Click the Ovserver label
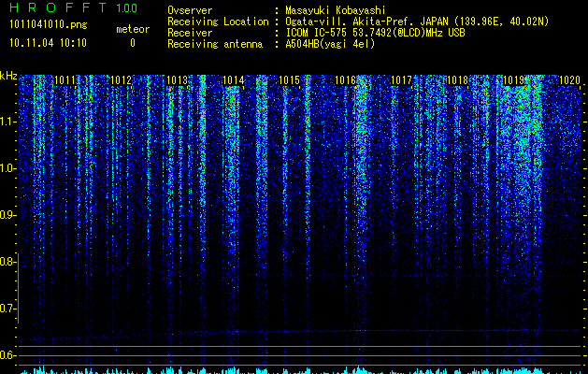The width and height of the screenshot is (588, 374). point(190,10)
